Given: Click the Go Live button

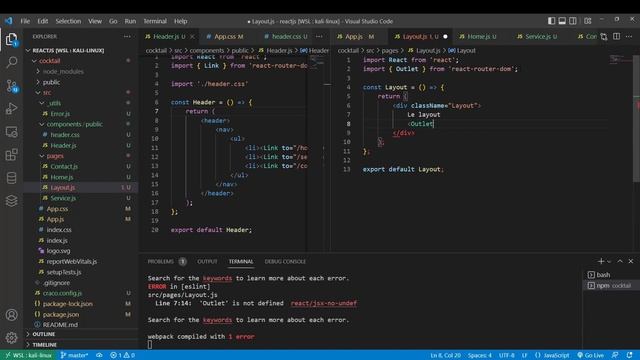Looking at the screenshot, I should 591,355.
